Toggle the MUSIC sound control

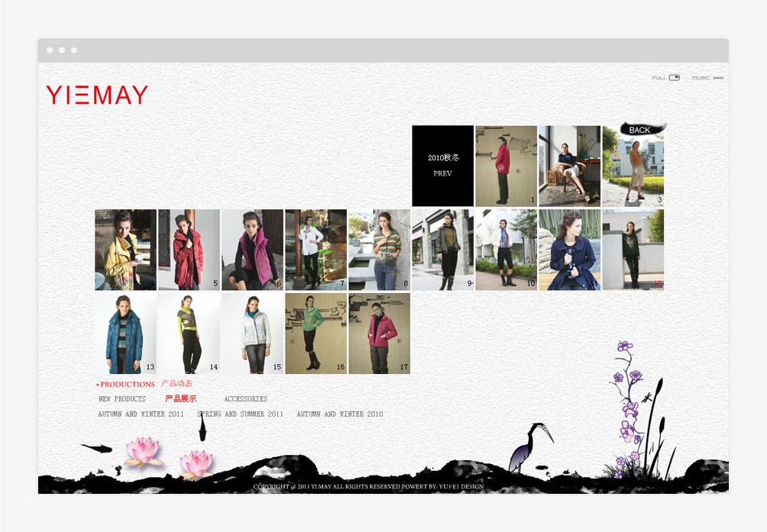click(x=717, y=78)
